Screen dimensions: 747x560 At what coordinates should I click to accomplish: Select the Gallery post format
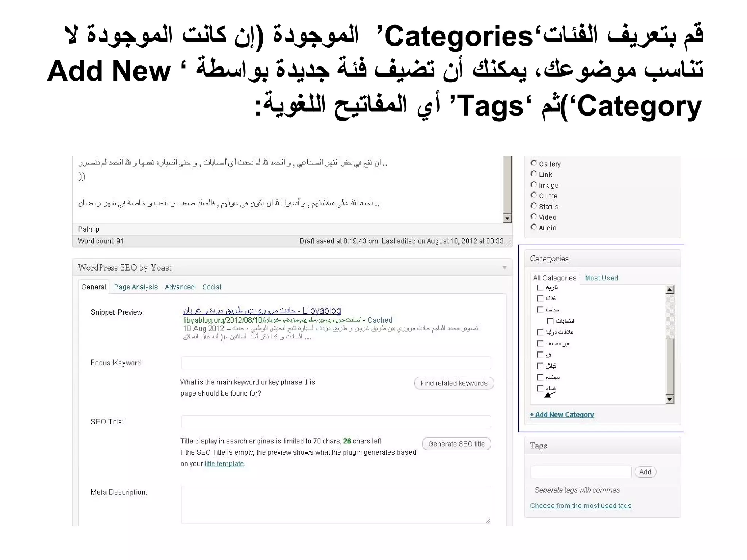pyautogui.click(x=534, y=163)
